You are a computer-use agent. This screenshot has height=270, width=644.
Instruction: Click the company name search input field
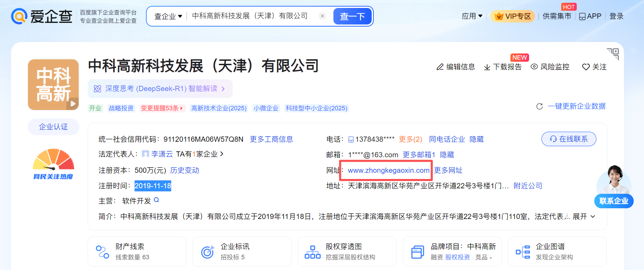pos(250,16)
